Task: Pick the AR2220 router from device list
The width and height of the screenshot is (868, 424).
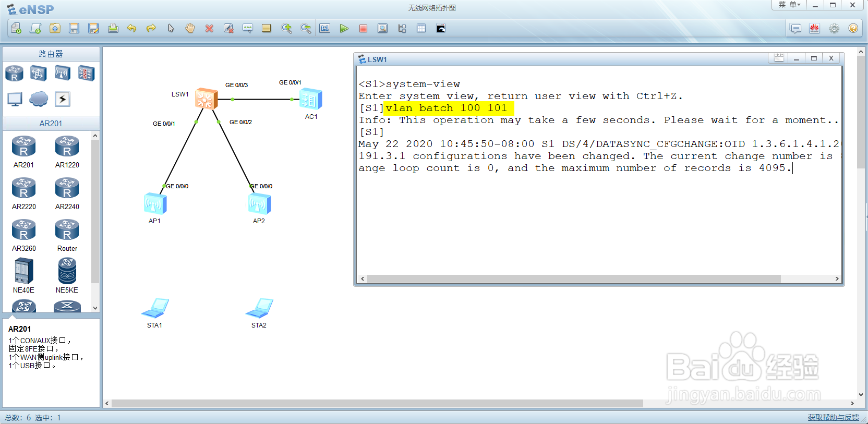Action: pos(23,193)
